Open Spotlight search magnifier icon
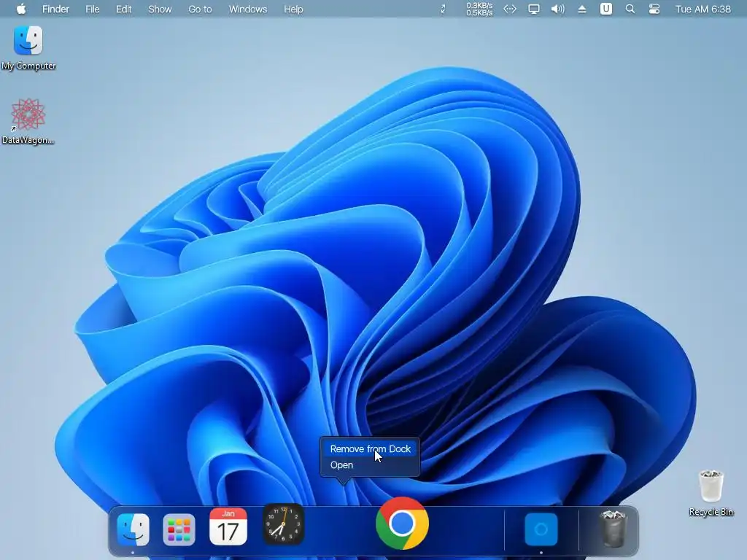747x560 pixels. tap(630, 9)
